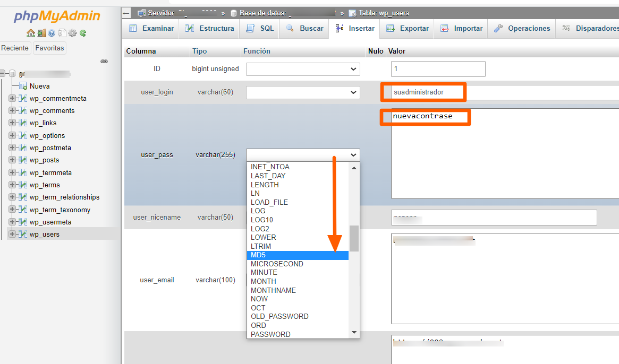
Task: Click the function list scrollbar thumb
Action: [354, 238]
